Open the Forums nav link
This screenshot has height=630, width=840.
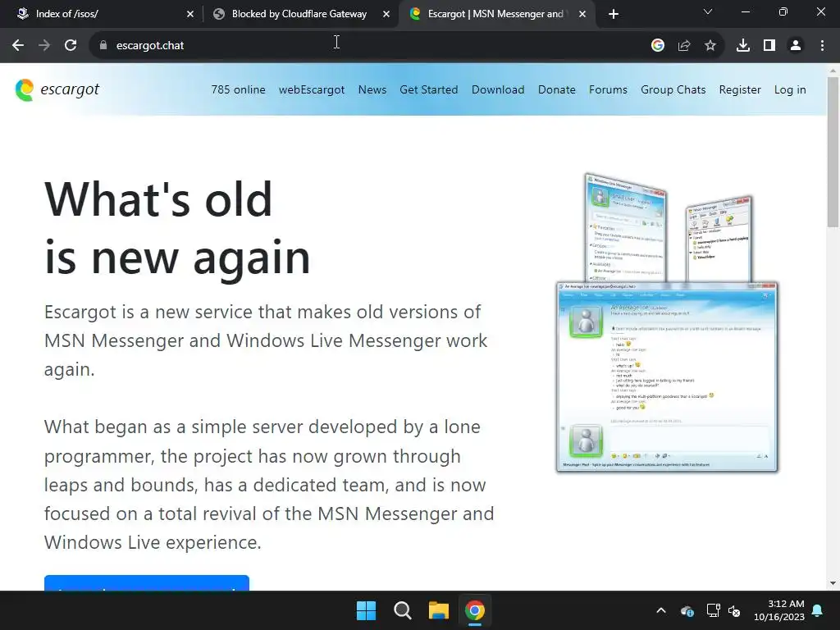pos(608,89)
